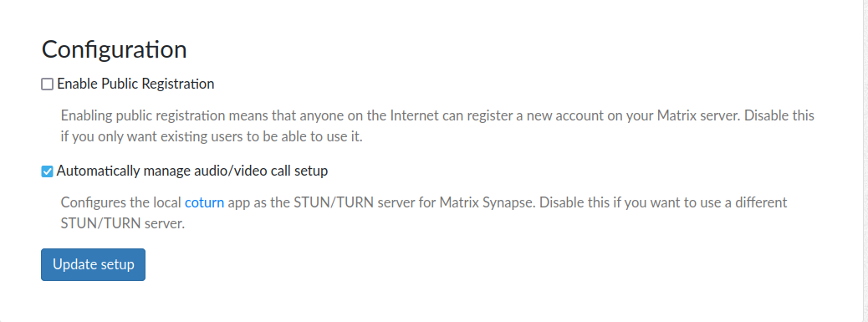Uncheck the audio/video call setup checkbox
Screen dimensions: 868x322
click(x=47, y=171)
